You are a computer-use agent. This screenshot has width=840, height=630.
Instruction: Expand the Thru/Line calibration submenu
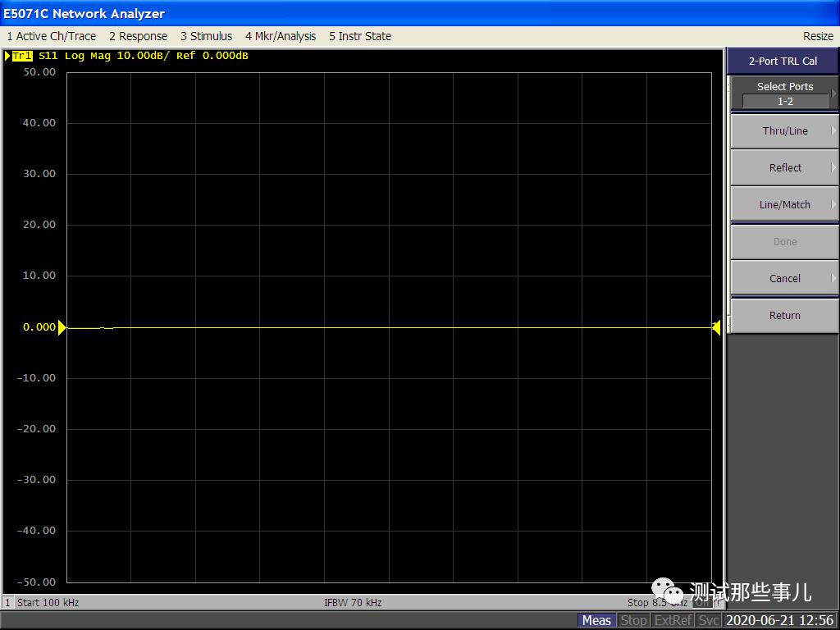click(x=785, y=131)
